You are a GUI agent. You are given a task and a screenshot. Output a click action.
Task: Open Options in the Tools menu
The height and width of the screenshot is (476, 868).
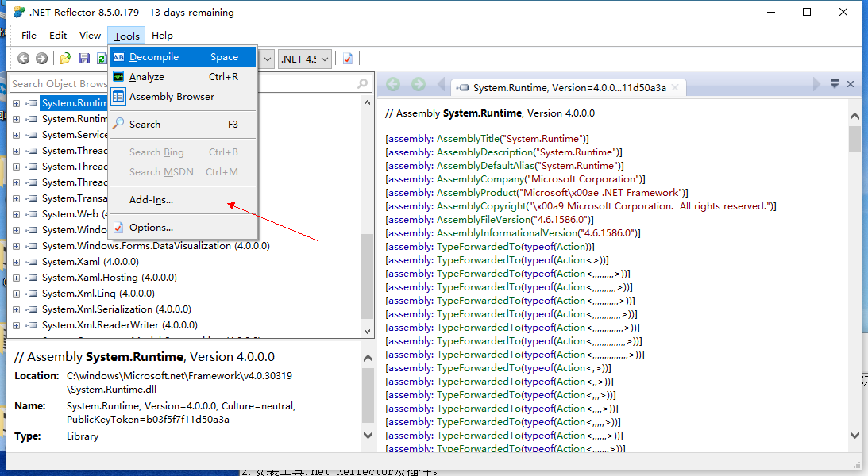[x=151, y=228]
